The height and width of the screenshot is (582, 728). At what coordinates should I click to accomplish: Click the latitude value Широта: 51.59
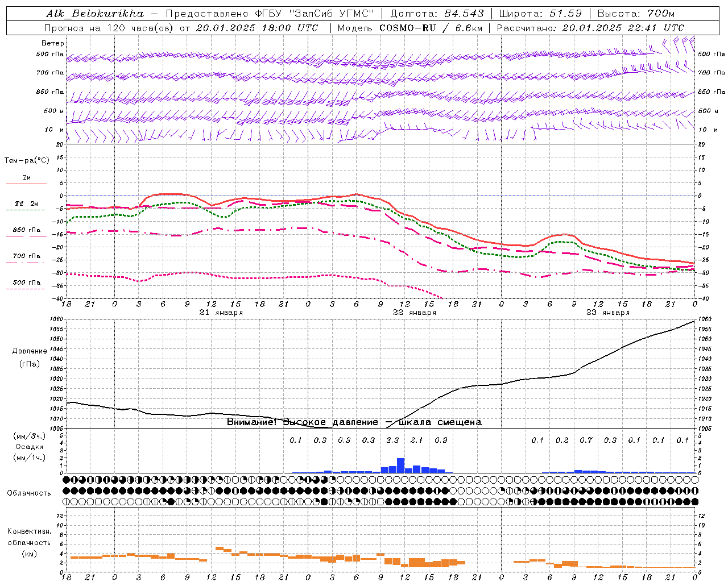coord(540,14)
